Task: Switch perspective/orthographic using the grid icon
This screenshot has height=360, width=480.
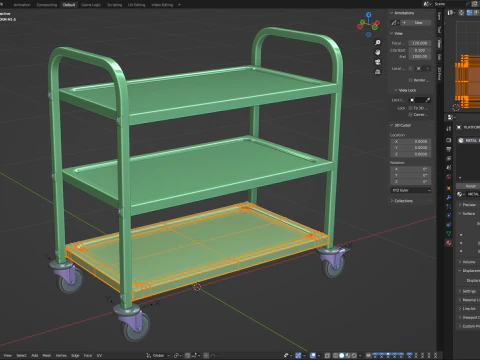Action: tap(378, 72)
